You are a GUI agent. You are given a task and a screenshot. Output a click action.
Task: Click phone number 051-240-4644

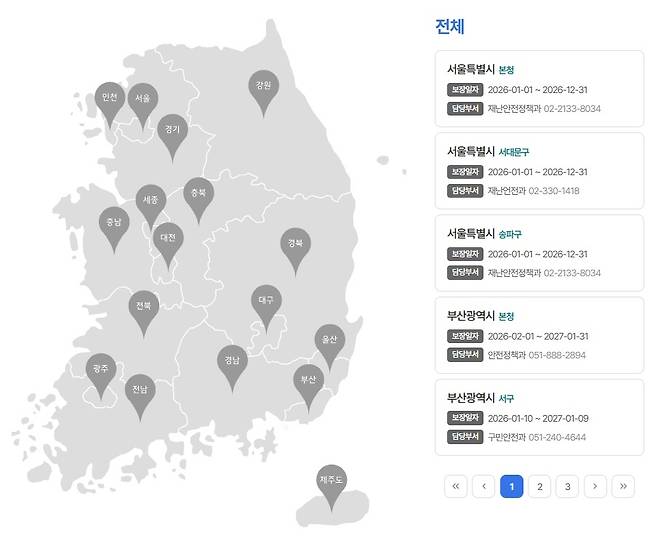click(x=557, y=437)
